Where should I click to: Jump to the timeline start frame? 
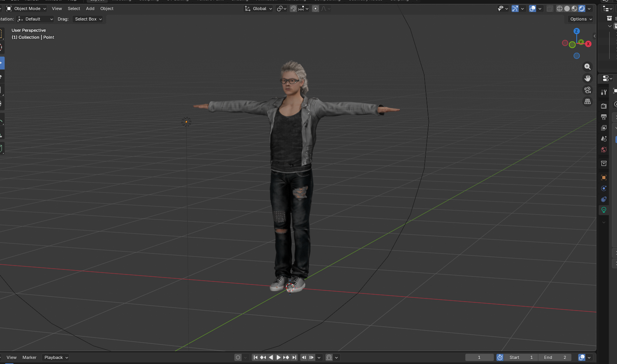point(255,357)
